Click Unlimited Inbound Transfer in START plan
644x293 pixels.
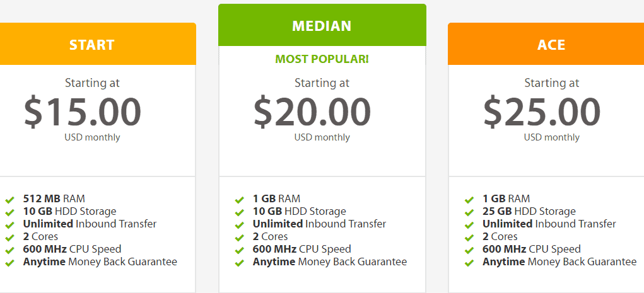point(90,224)
